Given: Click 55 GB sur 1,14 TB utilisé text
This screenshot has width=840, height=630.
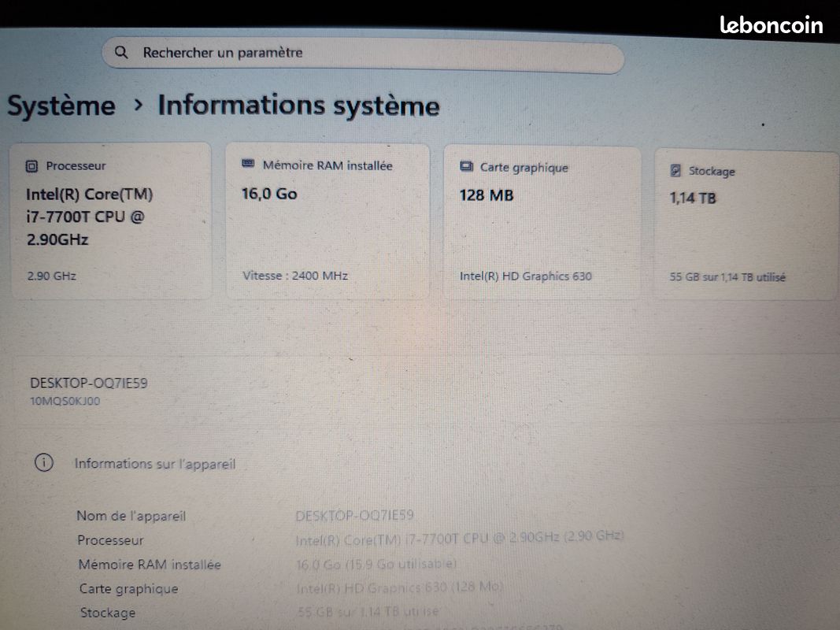Looking at the screenshot, I should click(727, 277).
